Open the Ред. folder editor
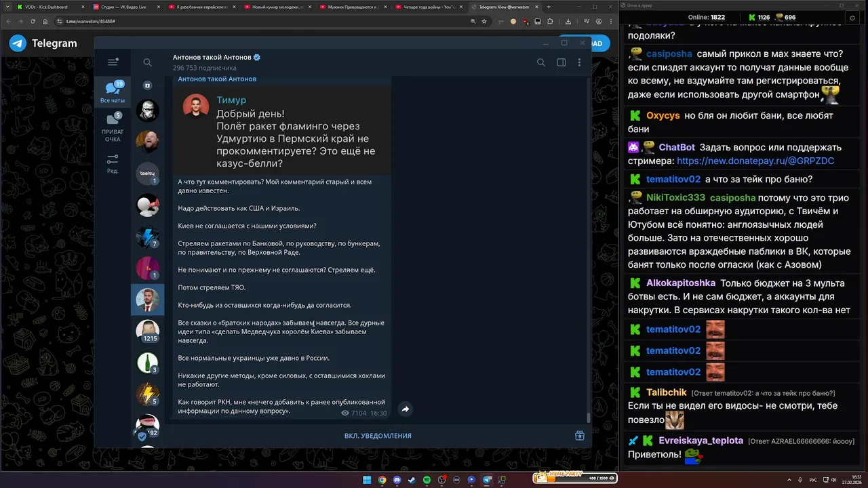Image resolution: width=868 pixels, height=488 pixels. tap(113, 164)
